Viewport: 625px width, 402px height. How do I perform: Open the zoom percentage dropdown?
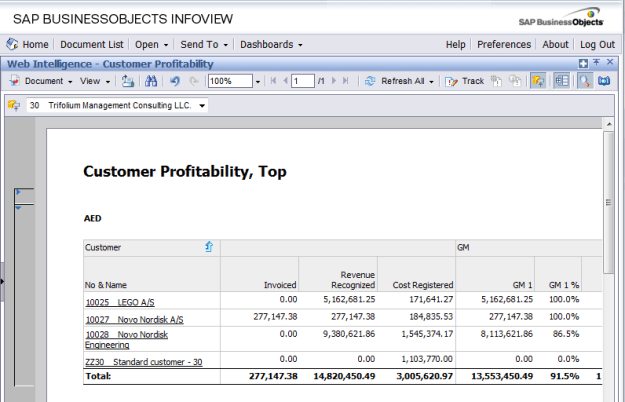[256, 81]
